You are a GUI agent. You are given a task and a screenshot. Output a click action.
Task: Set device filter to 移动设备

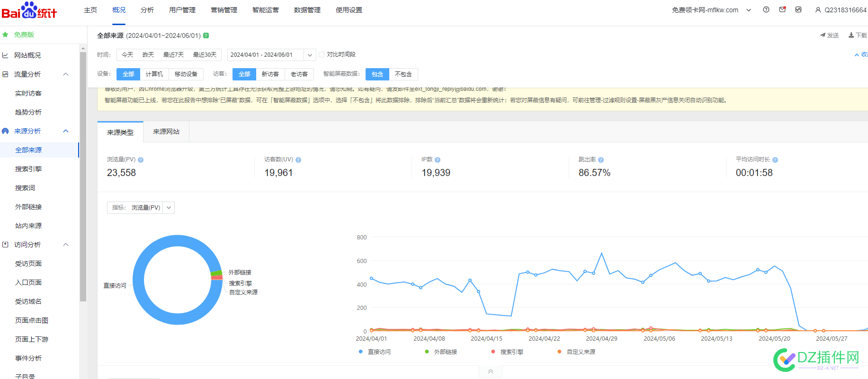[186, 74]
